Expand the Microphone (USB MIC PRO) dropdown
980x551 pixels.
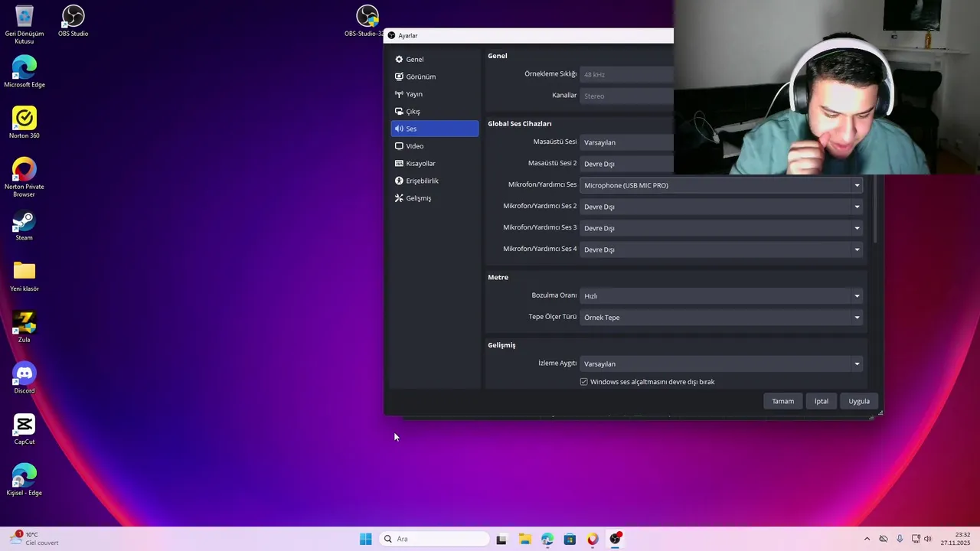point(721,185)
